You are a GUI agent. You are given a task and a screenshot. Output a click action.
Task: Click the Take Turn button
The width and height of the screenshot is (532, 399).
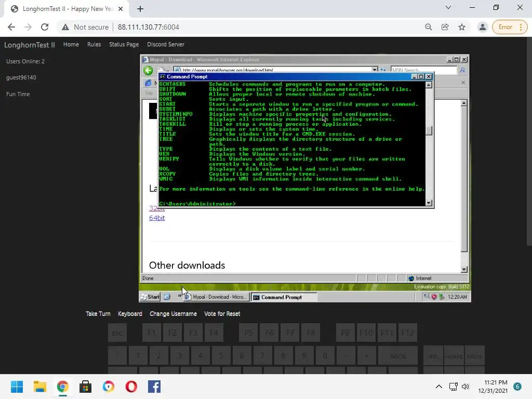point(98,314)
